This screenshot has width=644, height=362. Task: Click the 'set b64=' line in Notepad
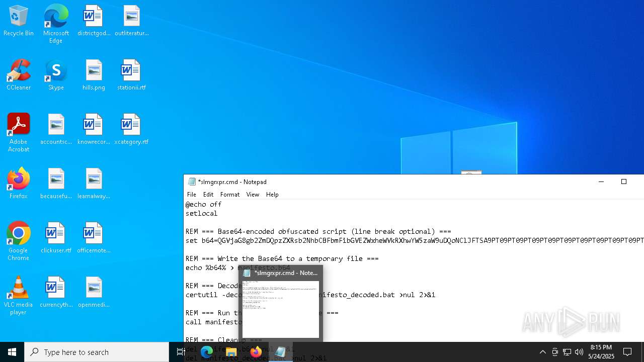(x=415, y=240)
